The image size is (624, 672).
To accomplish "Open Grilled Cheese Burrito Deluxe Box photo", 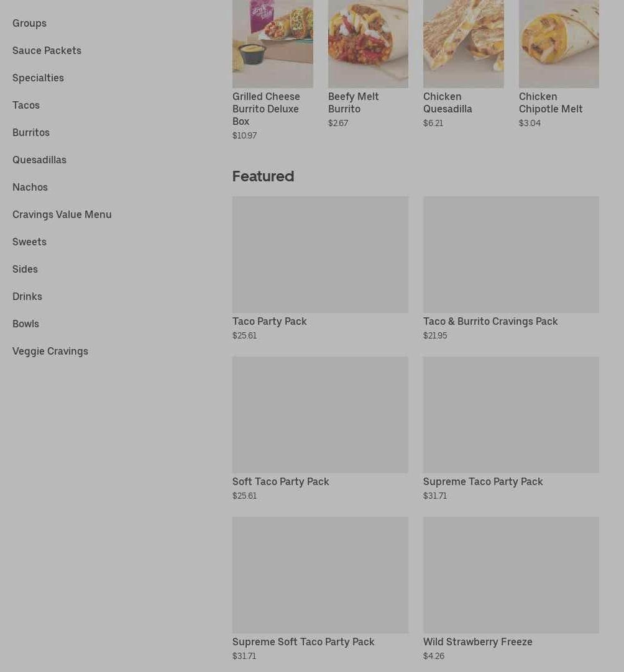I will (x=273, y=43).
